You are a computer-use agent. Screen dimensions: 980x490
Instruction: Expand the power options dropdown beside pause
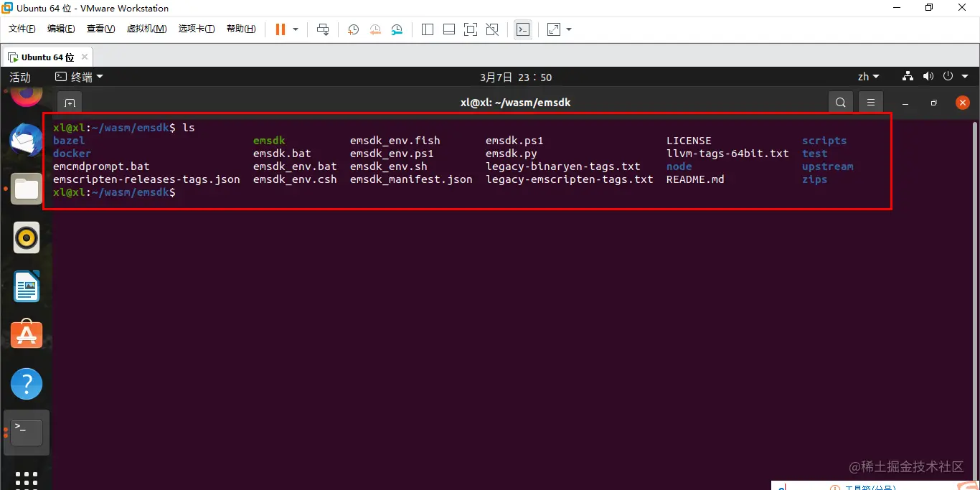point(296,29)
